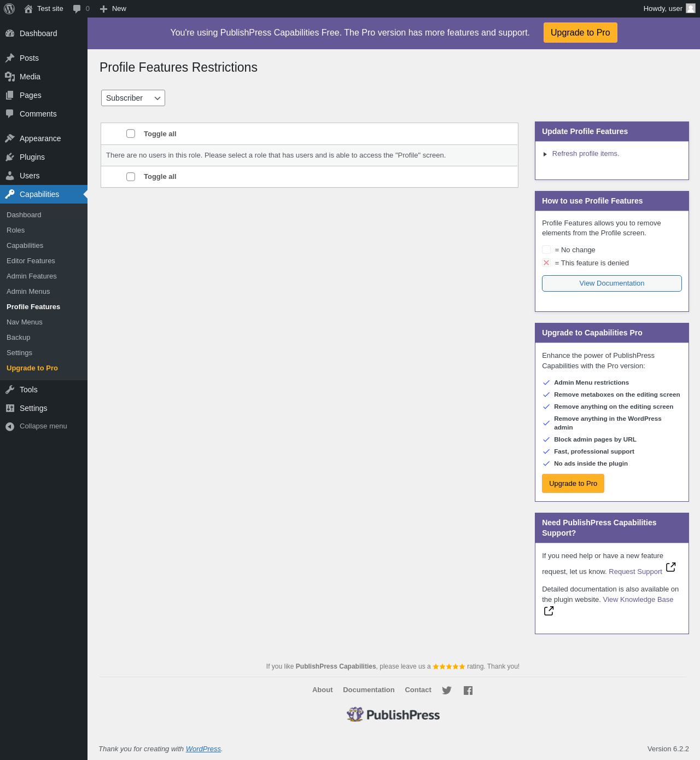Screen dimensions: 700x760
Task: Click the Collapse menu label
Action: [x=43, y=426]
